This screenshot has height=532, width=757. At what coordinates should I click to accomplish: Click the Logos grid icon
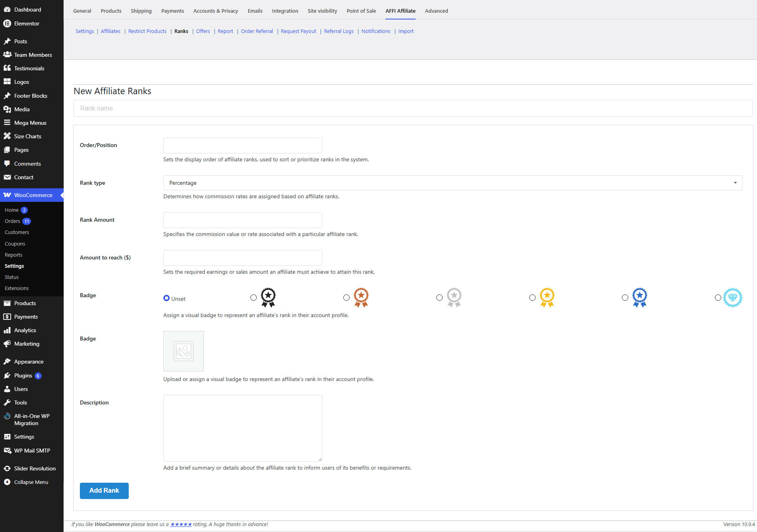pyautogui.click(x=7, y=82)
